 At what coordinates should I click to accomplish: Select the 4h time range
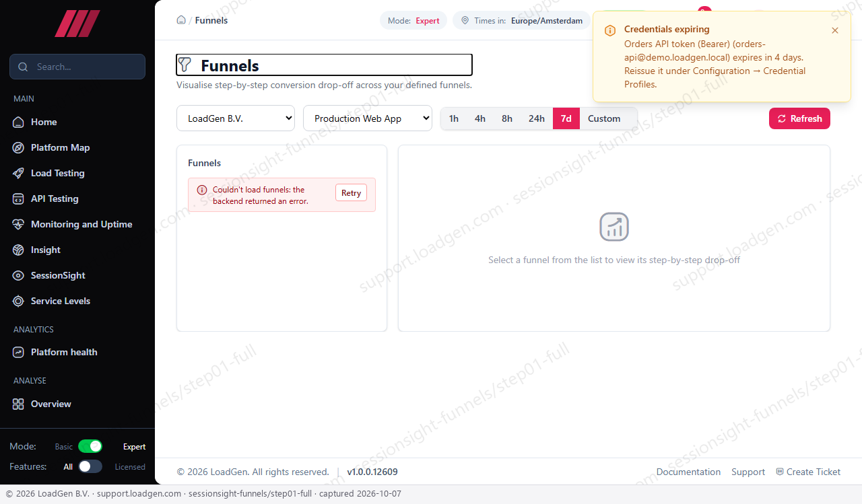[480, 118]
